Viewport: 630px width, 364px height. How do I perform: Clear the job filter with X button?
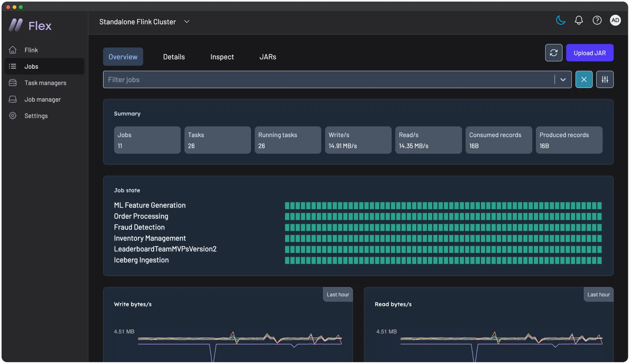pyautogui.click(x=584, y=80)
